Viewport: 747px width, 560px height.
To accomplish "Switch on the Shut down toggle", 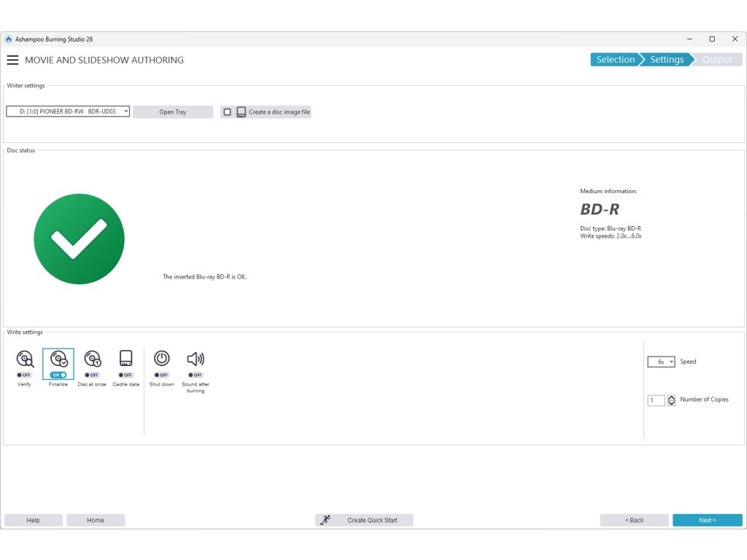I will pos(162,375).
